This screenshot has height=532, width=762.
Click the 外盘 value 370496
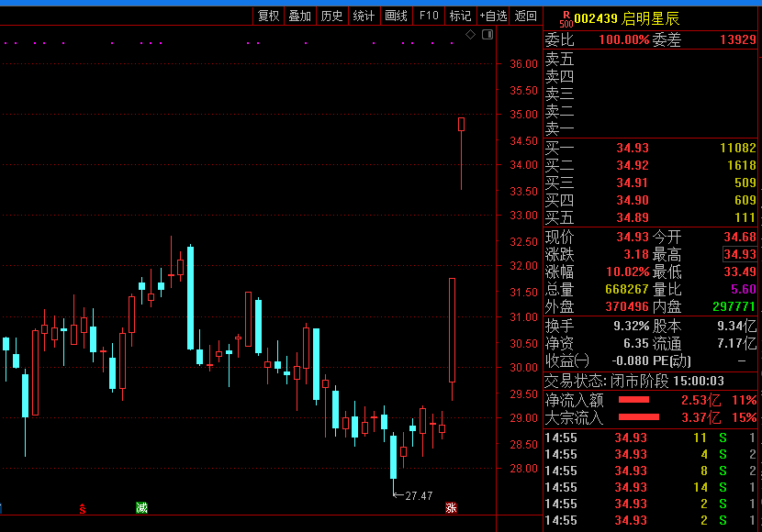[626, 306]
